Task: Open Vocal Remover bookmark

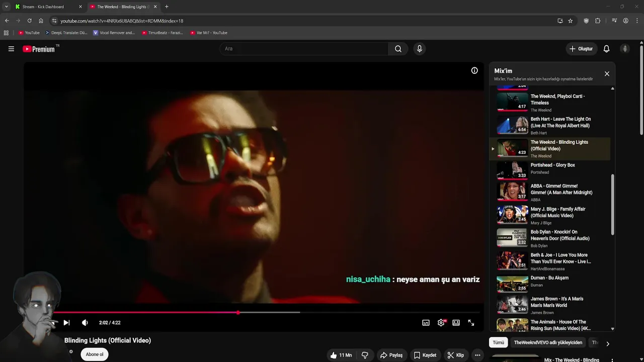Action: coord(114,33)
